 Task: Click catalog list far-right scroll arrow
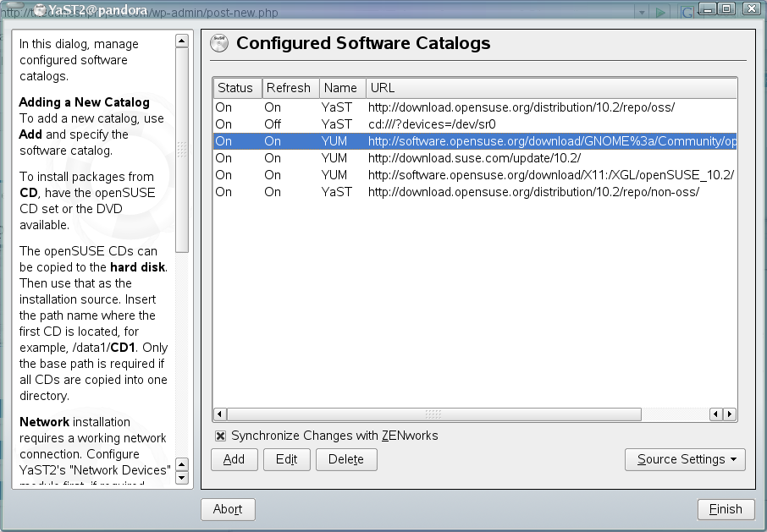pyautogui.click(x=730, y=414)
